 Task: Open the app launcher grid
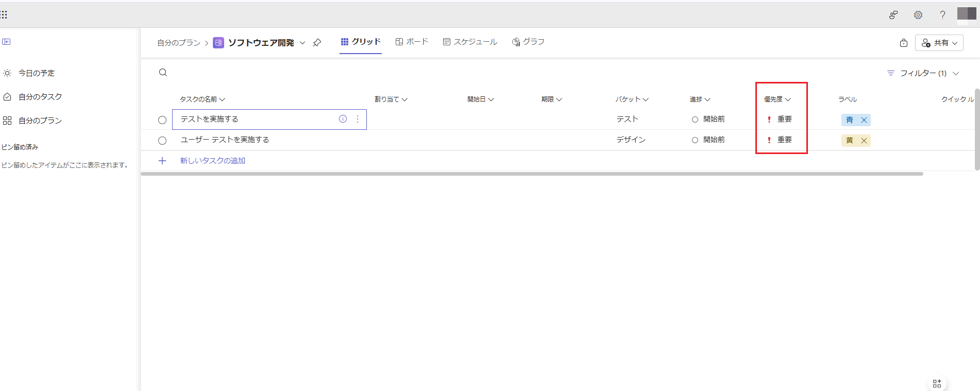coord(4,15)
